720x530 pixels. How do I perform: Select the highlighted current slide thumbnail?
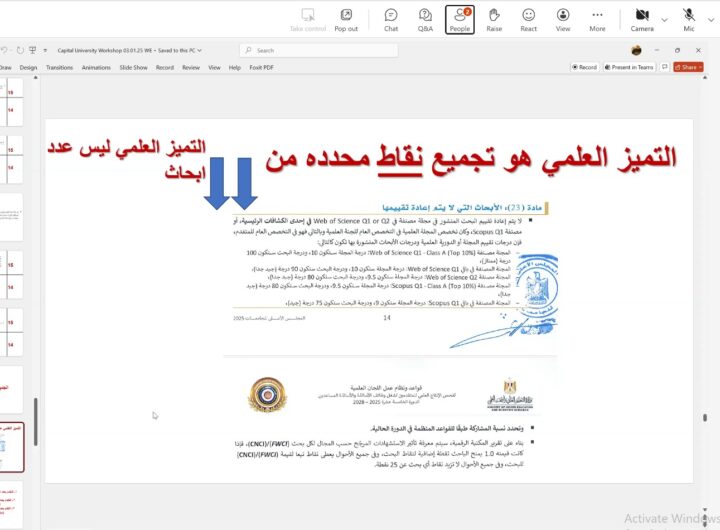tap(12, 445)
